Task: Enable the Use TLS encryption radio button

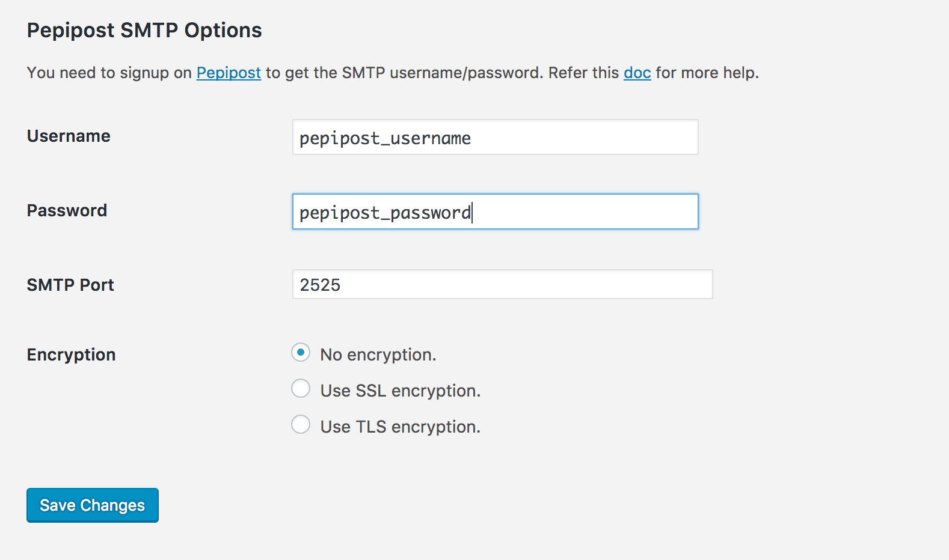Action: click(301, 425)
